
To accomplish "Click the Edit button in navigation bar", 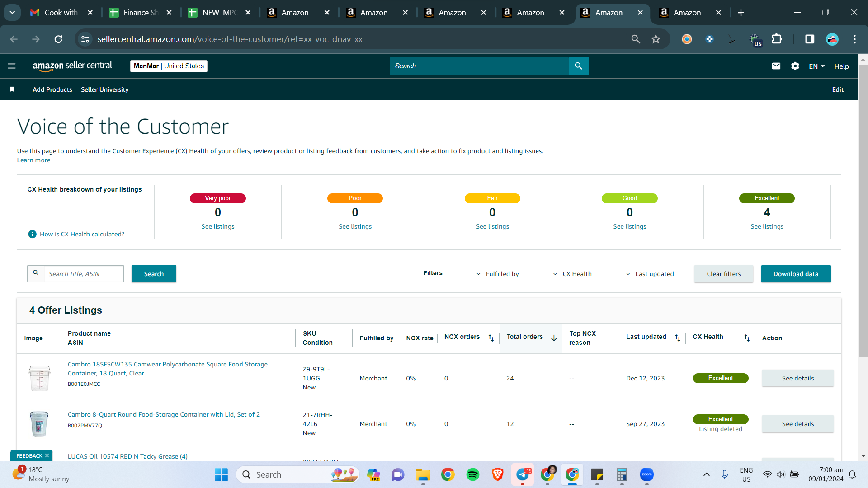I will pos(838,89).
